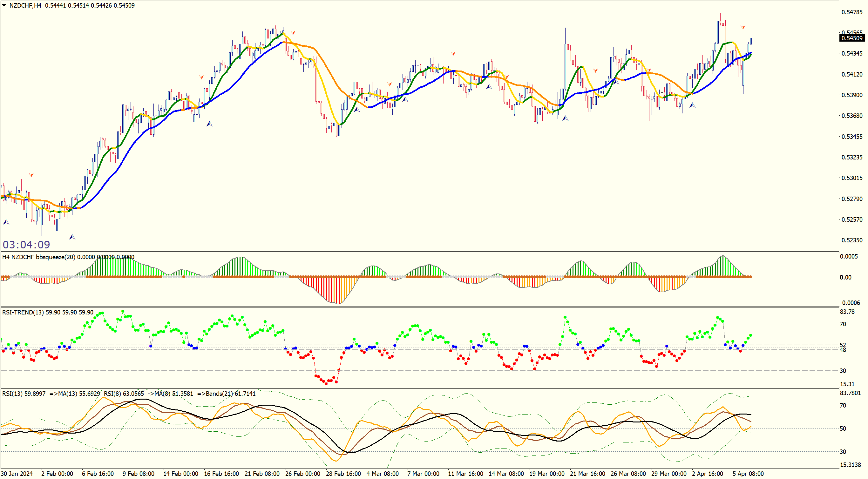Click the 0.54785 price scale label
This screenshot has height=479, width=868.
click(x=852, y=12)
